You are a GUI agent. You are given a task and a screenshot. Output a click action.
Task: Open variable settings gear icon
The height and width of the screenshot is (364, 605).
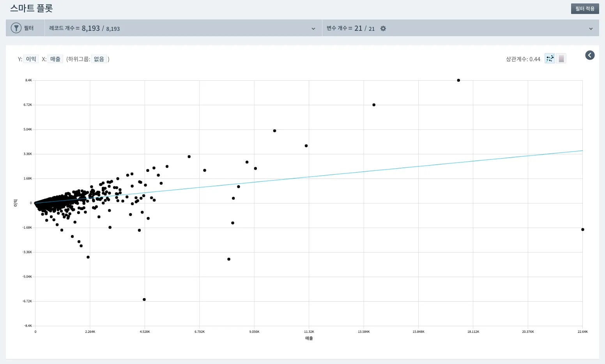click(383, 28)
